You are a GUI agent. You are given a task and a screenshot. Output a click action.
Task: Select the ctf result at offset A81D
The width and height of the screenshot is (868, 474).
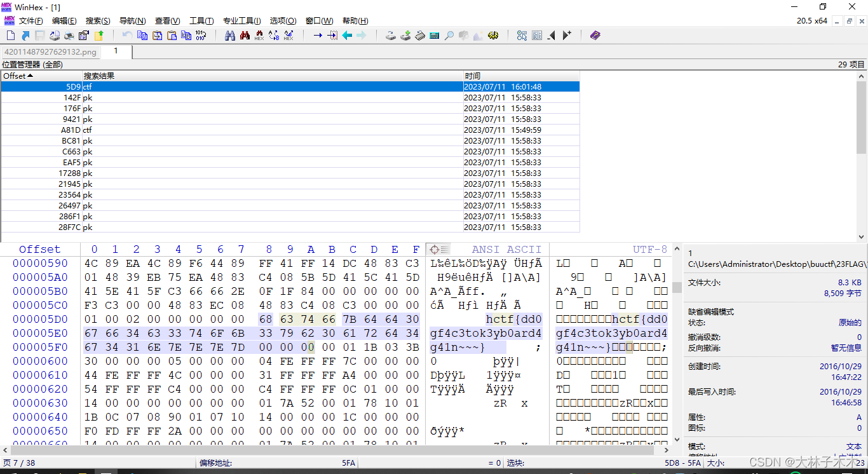[x=290, y=130]
